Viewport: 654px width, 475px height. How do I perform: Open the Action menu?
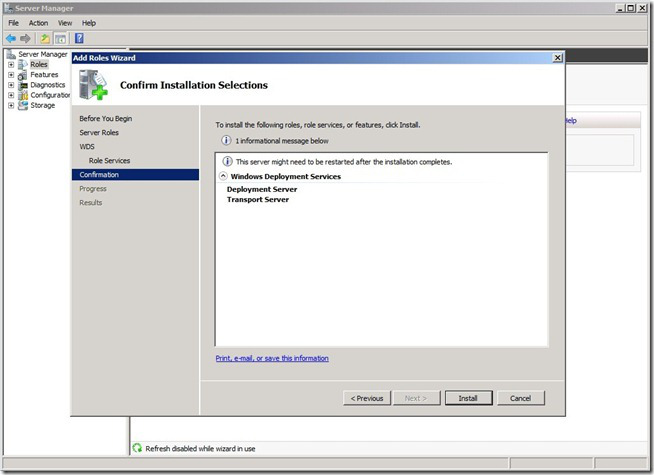[38, 22]
